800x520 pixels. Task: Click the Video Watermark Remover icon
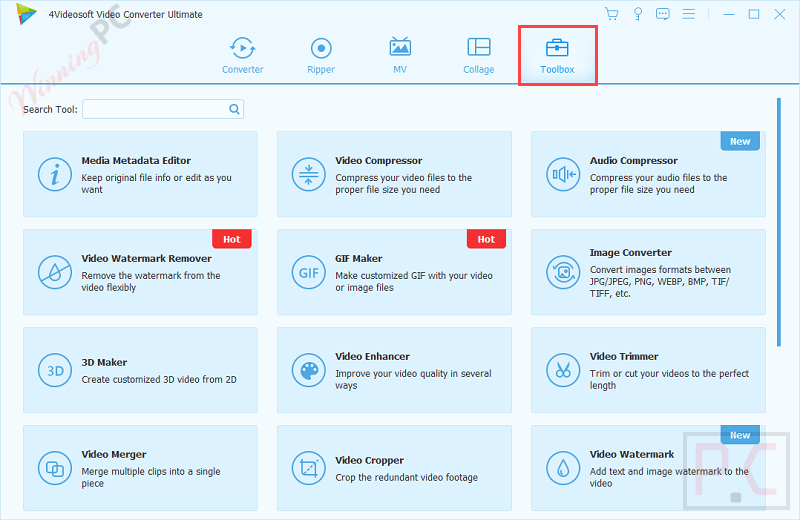[55, 272]
